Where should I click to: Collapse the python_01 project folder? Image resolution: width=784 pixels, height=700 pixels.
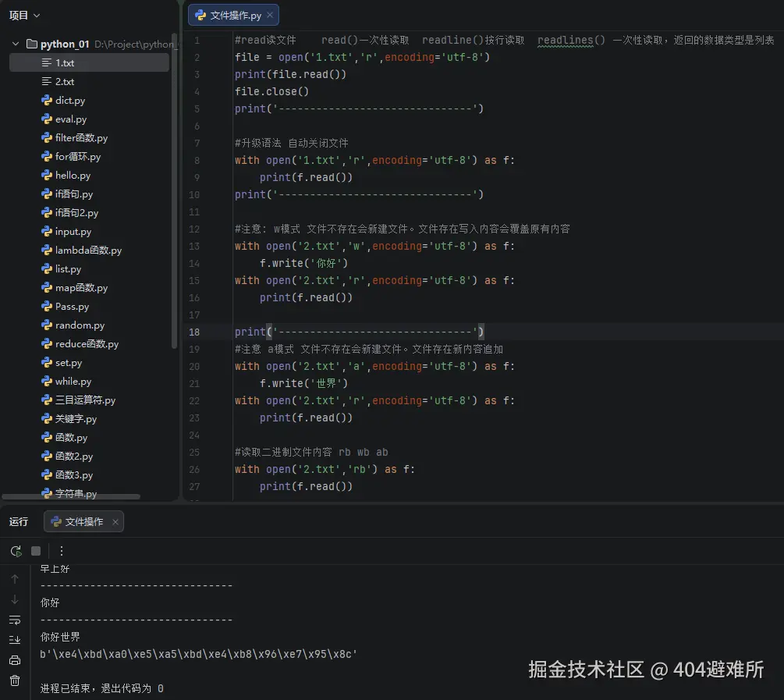[x=16, y=44]
